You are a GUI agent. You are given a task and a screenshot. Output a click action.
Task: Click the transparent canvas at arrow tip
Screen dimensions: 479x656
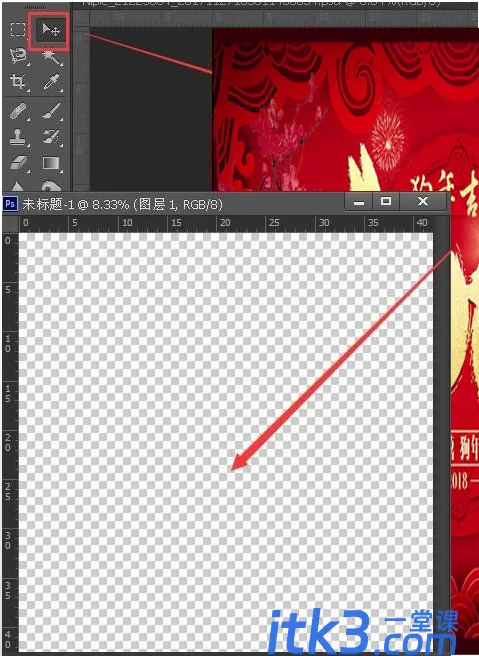233,469
